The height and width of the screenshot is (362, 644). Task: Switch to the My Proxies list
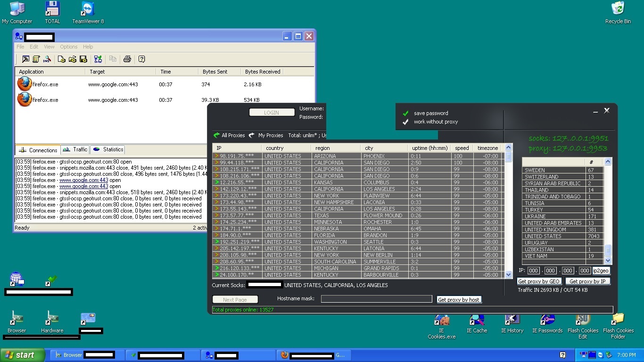pos(266,135)
